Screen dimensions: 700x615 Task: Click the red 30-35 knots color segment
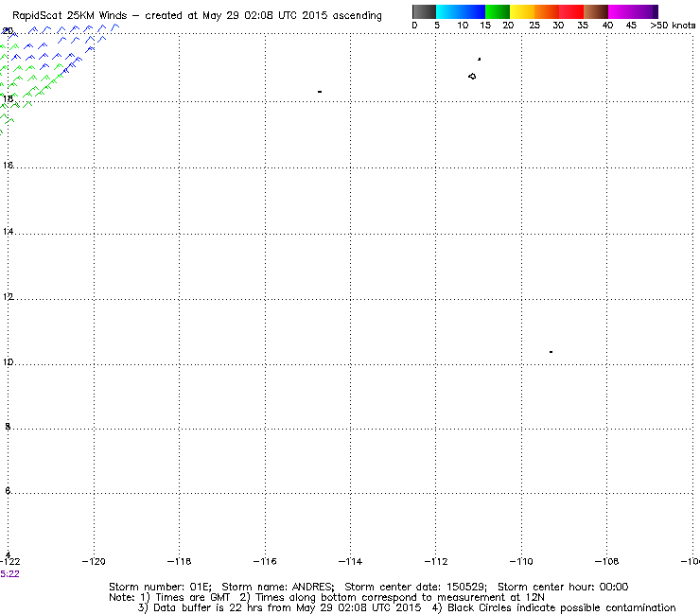pos(571,11)
